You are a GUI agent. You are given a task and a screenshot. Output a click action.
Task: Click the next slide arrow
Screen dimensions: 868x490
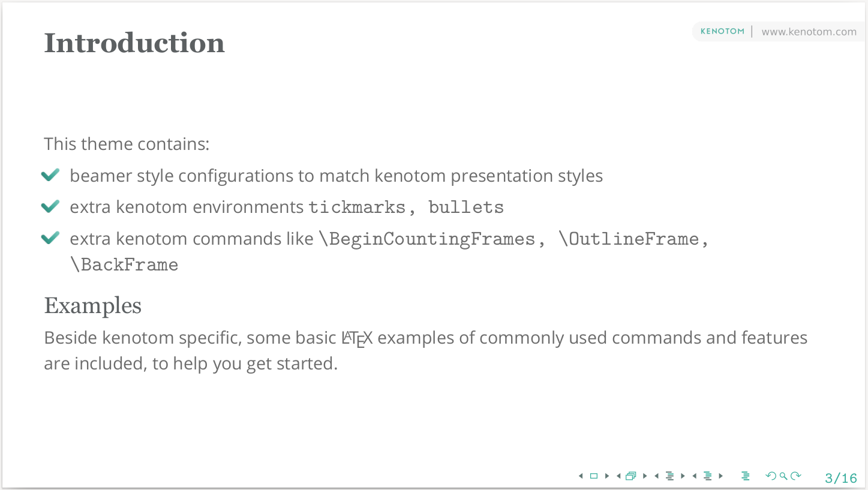click(607, 476)
